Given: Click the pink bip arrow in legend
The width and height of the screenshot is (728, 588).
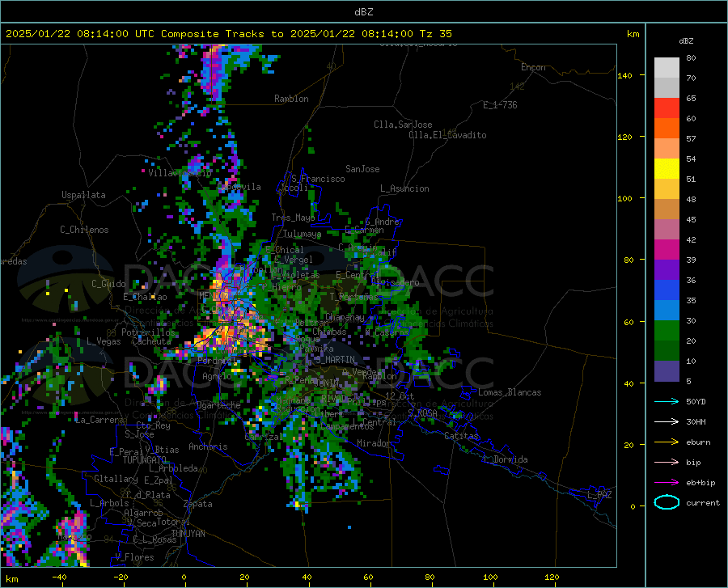Looking at the screenshot, I should coord(667,463).
